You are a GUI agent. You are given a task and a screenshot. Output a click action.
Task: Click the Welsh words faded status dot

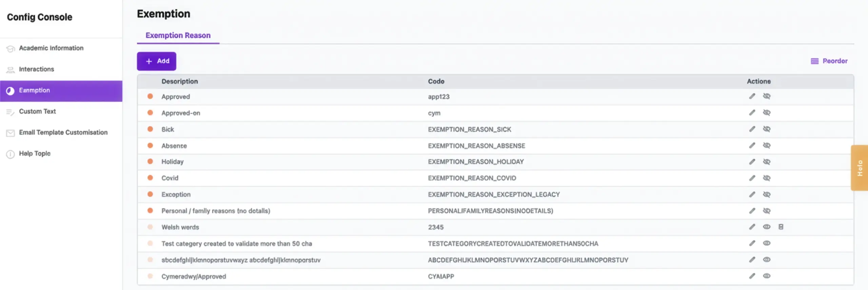[150, 227]
